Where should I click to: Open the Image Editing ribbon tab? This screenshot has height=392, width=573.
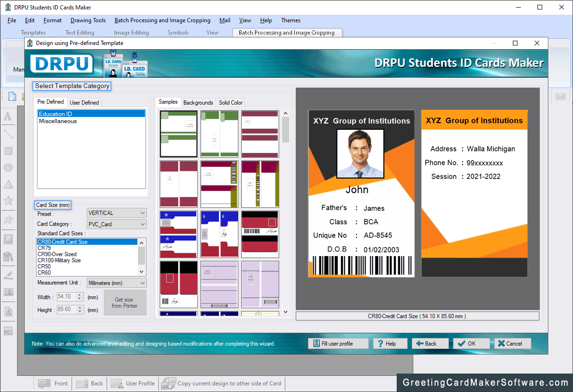coord(131,33)
